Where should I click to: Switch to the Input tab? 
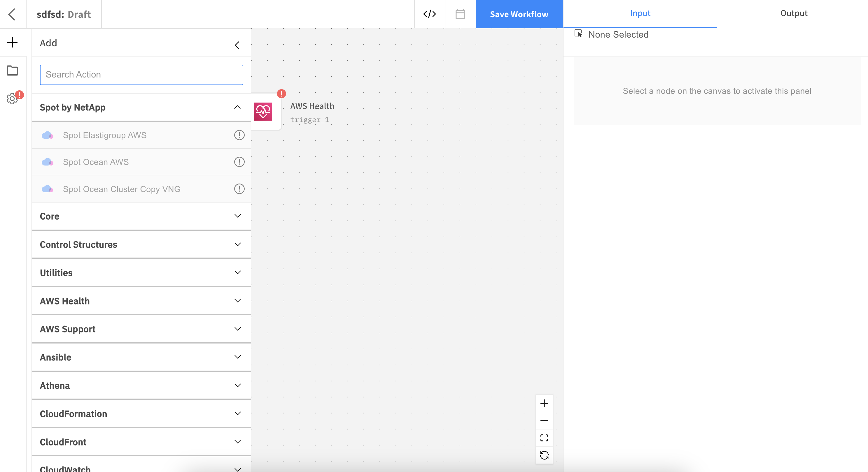pyautogui.click(x=640, y=13)
